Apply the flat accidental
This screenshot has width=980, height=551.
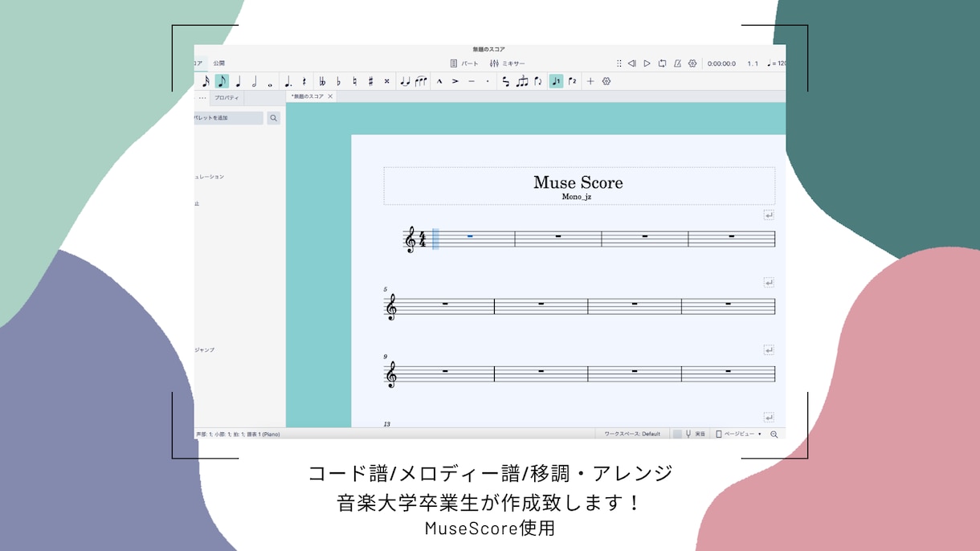coord(338,81)
